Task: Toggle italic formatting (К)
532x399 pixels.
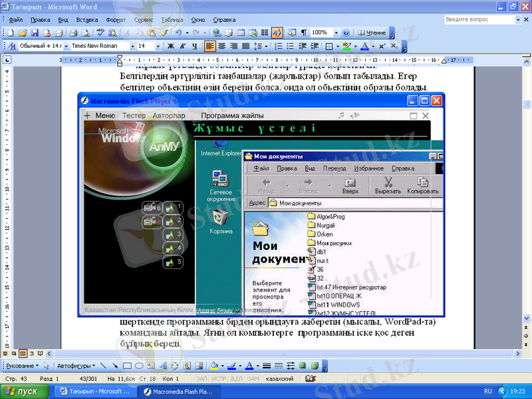Action: click(182, 47)
